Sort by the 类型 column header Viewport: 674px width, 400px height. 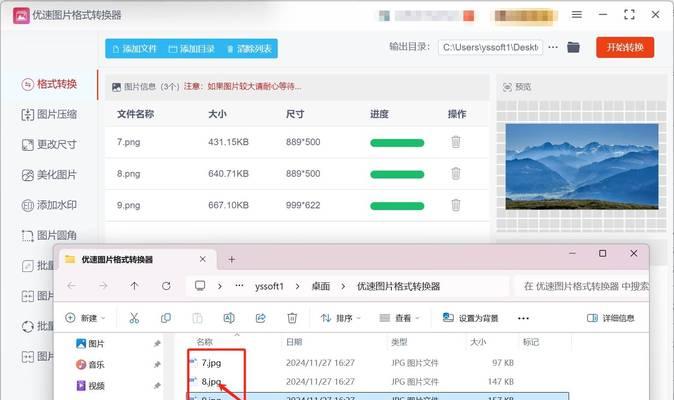click(x=399, y=342)
